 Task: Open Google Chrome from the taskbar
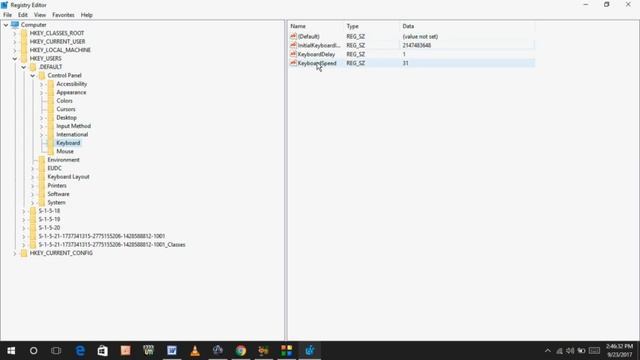[x=241, y=351]
